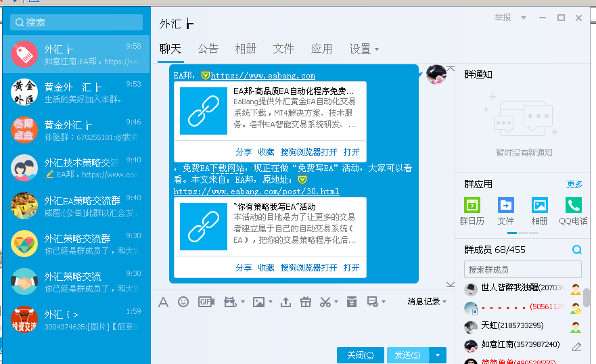The width and height of the screenshot is (596, 364).
Task: Open the https://www.eabang.com link
Action: pyautogui.click(x=263, y=76)
